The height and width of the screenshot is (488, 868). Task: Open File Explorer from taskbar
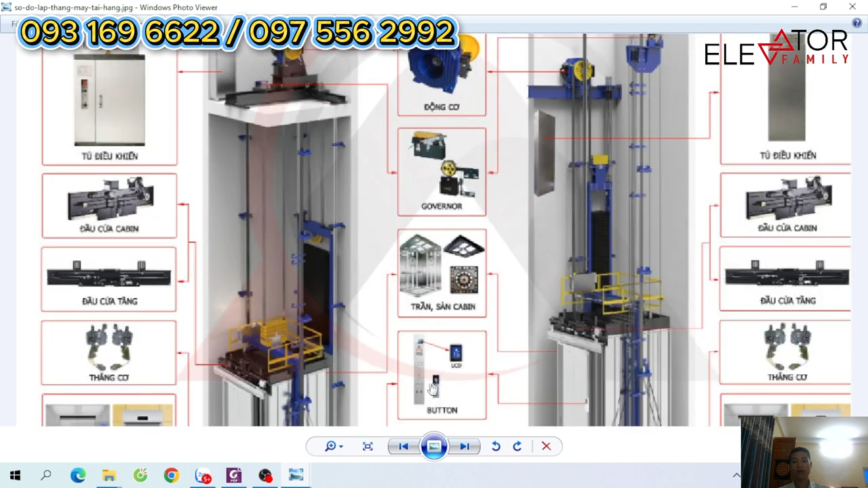[109, 476]
